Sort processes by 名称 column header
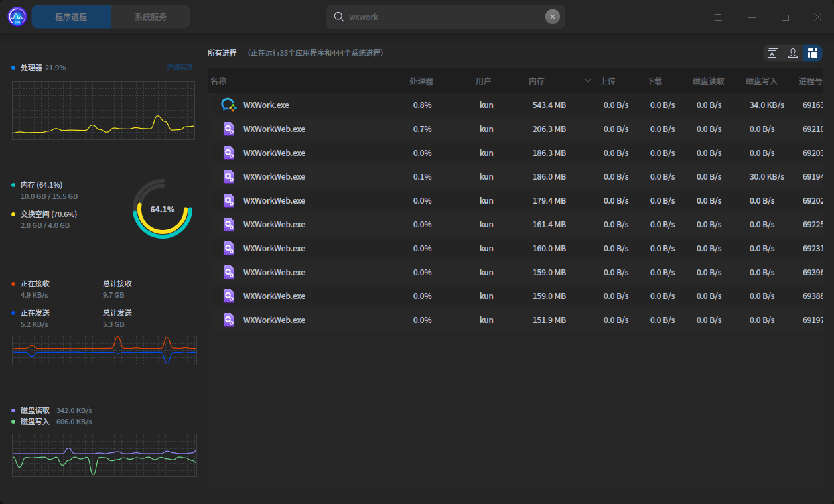Viewport: 834px width, 504px height. click(219, 81)
